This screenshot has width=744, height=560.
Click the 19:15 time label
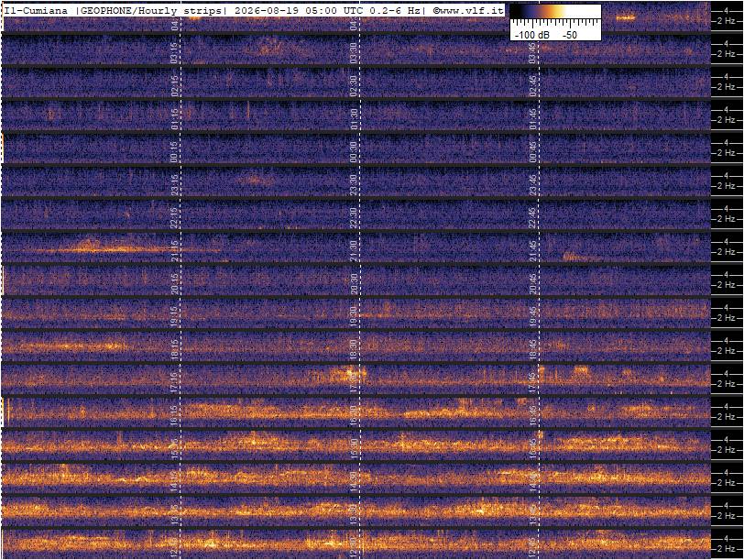tap(174, 317)
